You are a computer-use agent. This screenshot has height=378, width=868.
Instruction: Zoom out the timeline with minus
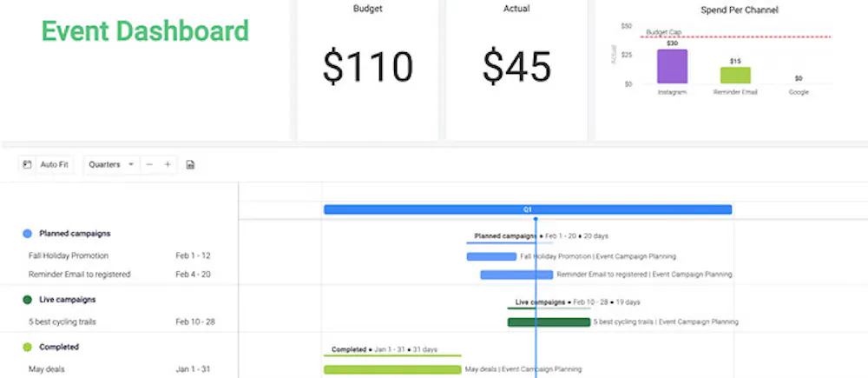pyautogui.click(x=149, y=164)
